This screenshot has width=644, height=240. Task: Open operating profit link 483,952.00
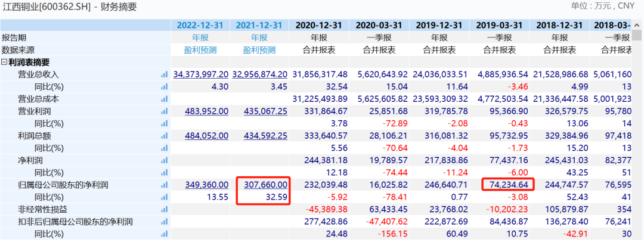[206, 111]
